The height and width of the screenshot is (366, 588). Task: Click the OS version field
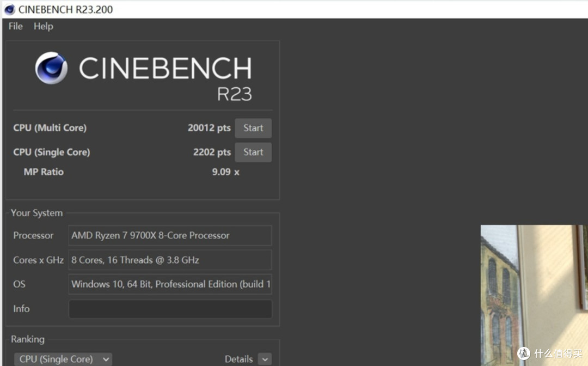tap(170, 284)
